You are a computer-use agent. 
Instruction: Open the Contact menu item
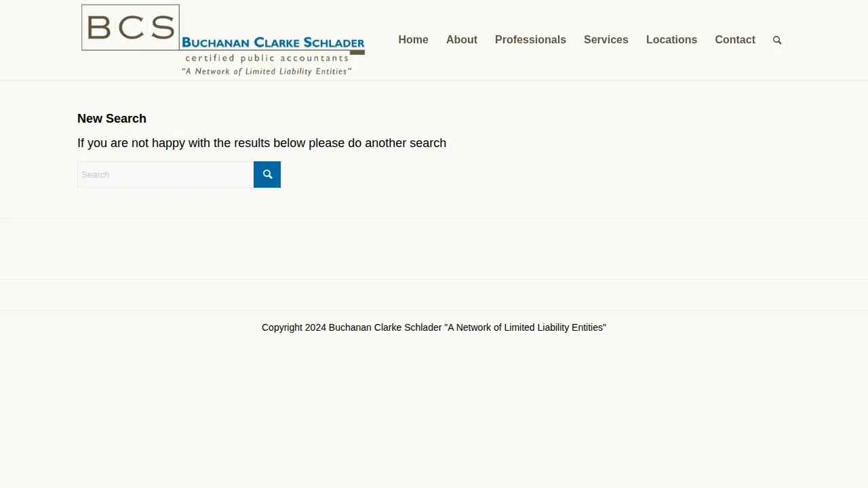pos(735,40)
